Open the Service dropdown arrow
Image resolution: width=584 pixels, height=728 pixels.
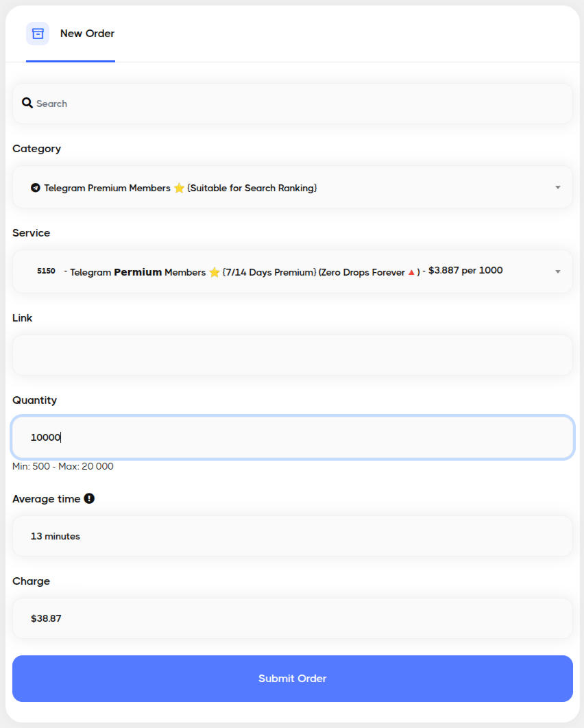point(557,272)
